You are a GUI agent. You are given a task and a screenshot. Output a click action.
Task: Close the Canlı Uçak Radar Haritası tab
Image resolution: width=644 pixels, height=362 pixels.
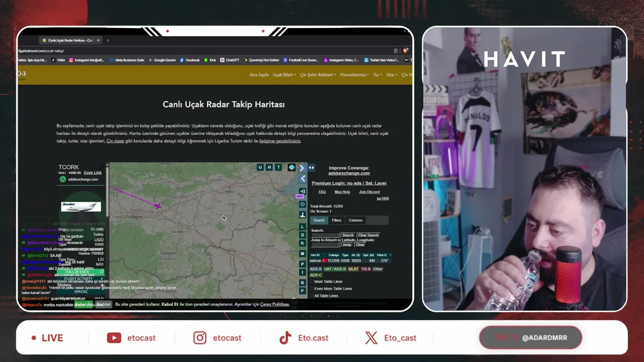pos(98,40)
